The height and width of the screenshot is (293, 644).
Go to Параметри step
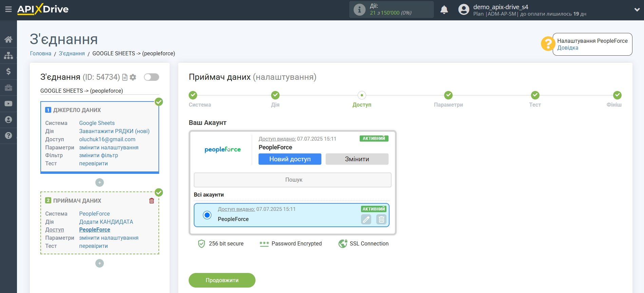coord(448,95)
